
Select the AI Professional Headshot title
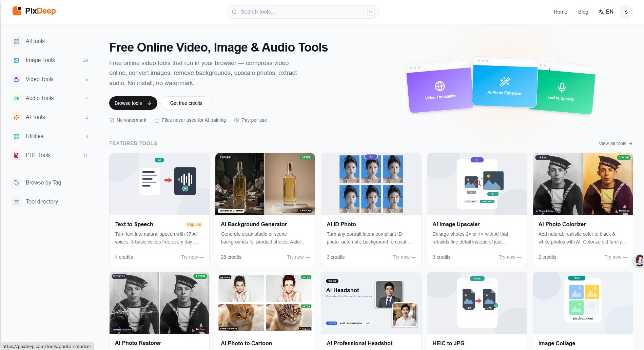click(x=359, y=343)
